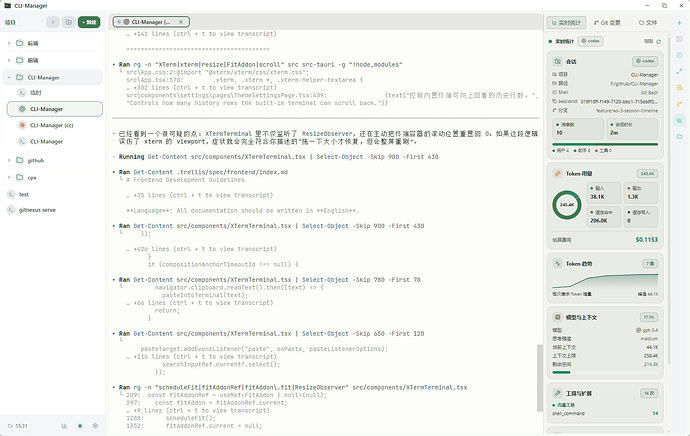Image resolution: width=690 pixels, height=436 pixels.
Task: Expand the 后端 folder chevron
Action: (x=9, y=43)
